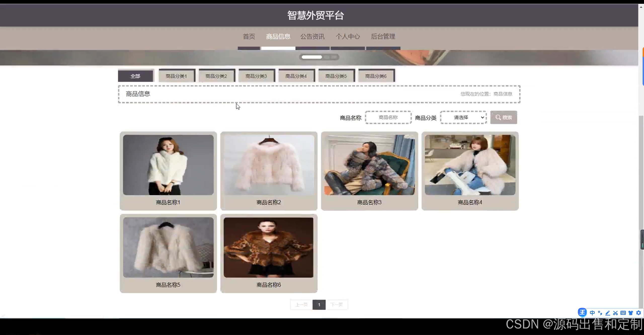Screen dimensions: 644x335
Task: Click the pencil handwriting icon in the IME bar
Action: point(608,313)
